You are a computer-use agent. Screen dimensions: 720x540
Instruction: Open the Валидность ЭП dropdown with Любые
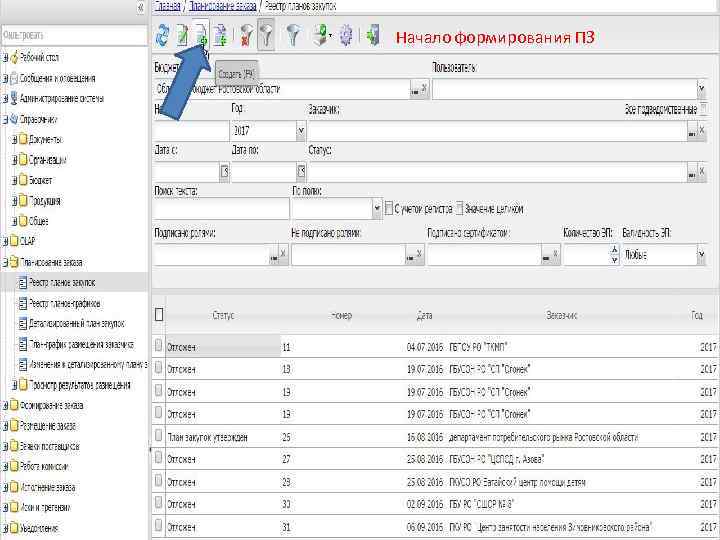click(x=701, y=255)
